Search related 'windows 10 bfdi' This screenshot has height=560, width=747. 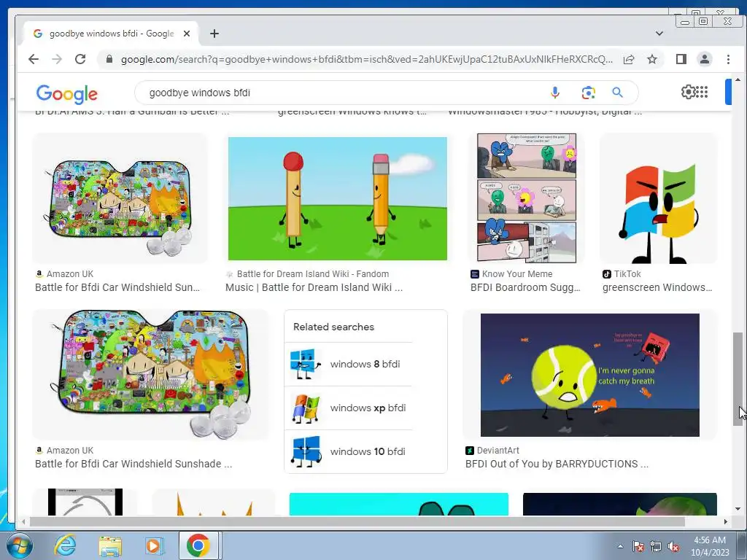(349, 451)
